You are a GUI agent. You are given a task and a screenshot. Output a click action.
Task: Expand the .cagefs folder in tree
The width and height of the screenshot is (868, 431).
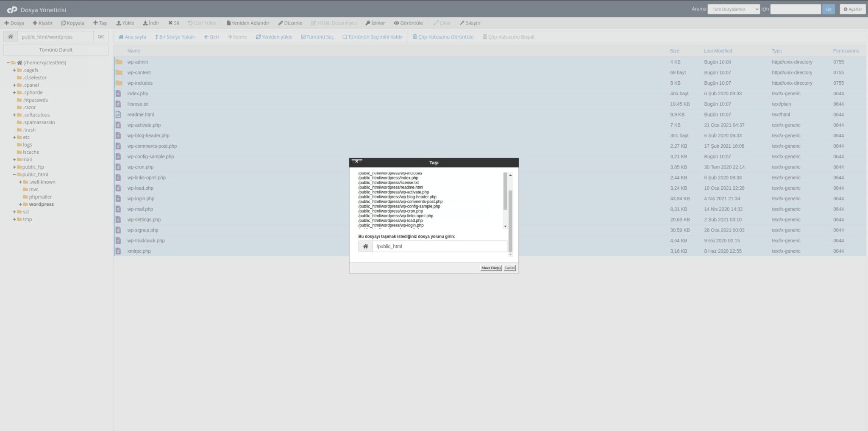[14, 70]
